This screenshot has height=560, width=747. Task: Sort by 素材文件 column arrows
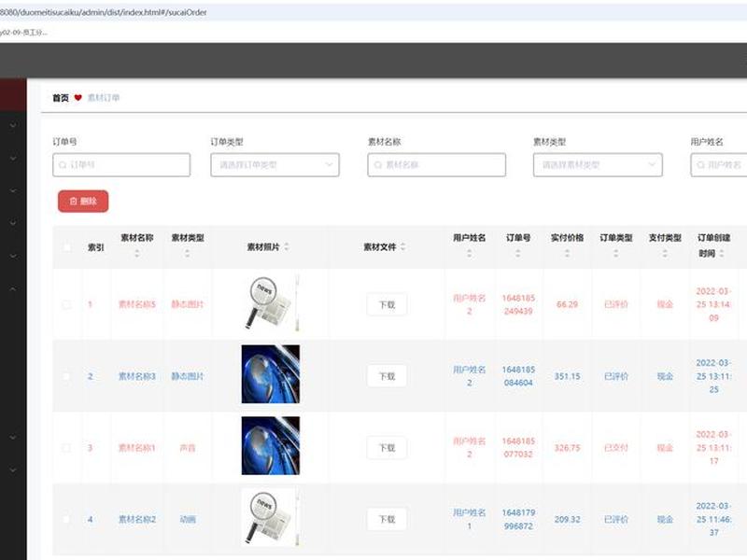pyautogui.click(x=403, y=246)
